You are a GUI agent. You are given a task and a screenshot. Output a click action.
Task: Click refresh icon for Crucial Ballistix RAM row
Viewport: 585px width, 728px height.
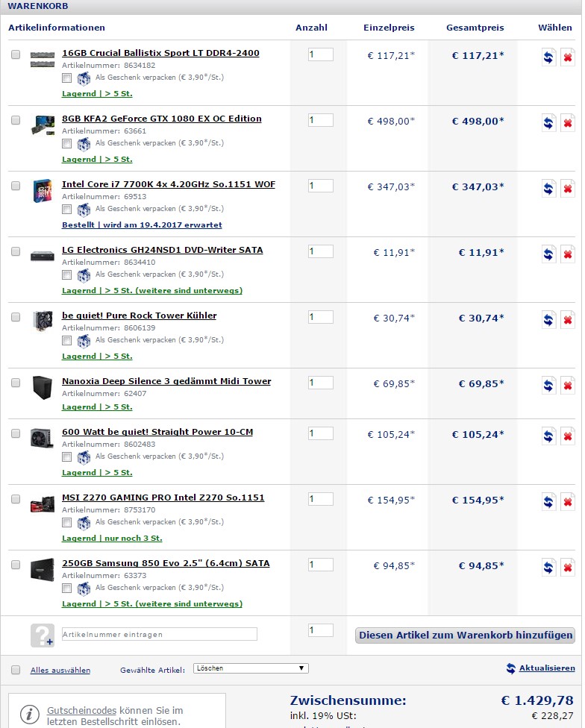(x=549, y=58)
